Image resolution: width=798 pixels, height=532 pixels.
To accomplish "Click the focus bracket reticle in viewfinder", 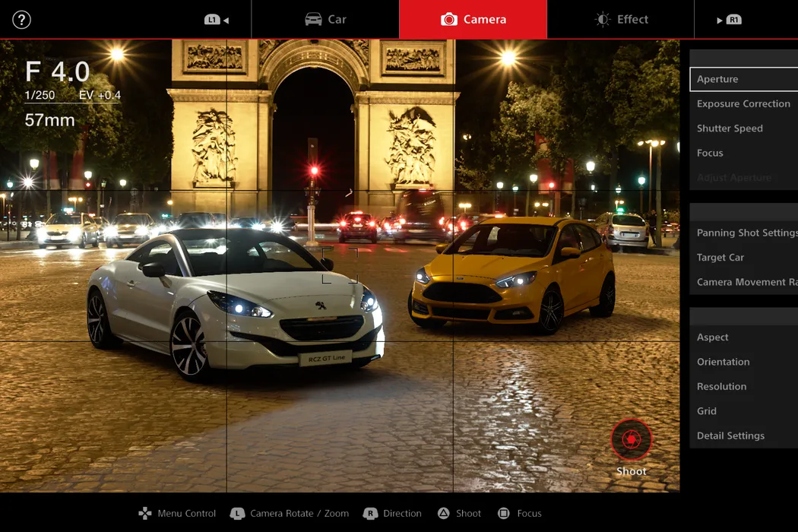I will coord(339,265).
